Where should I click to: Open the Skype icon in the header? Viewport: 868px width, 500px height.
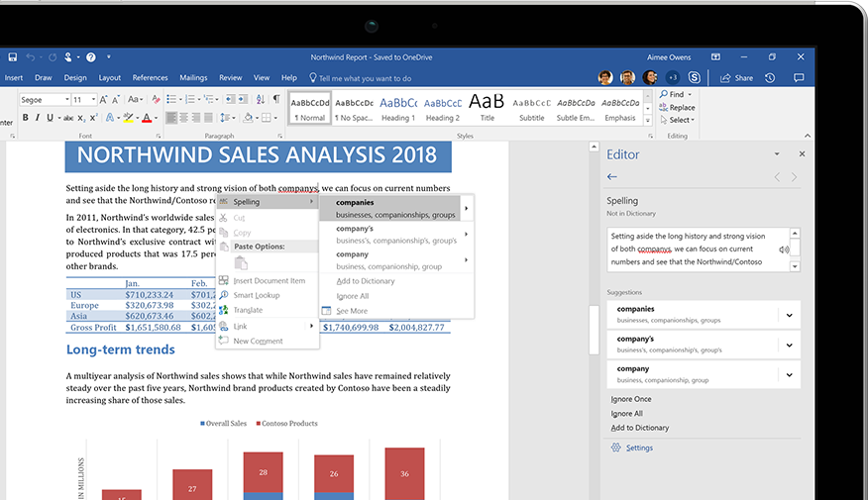coord(695,77)
